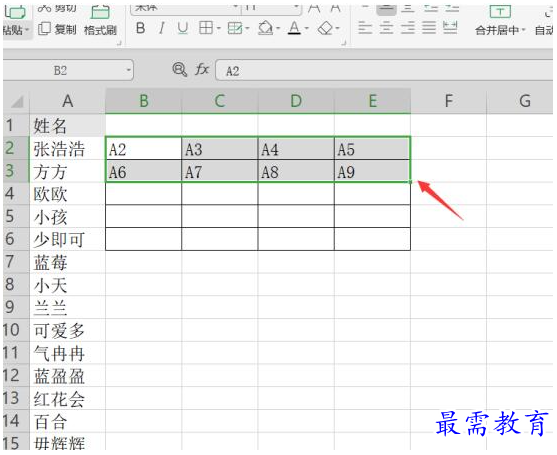Apply the borders icon
This screenshot has height=455, width=557.
[206, 28]
